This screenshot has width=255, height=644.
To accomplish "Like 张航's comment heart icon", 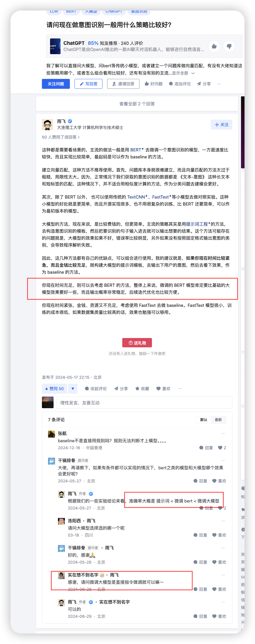I will coord(220,448).
